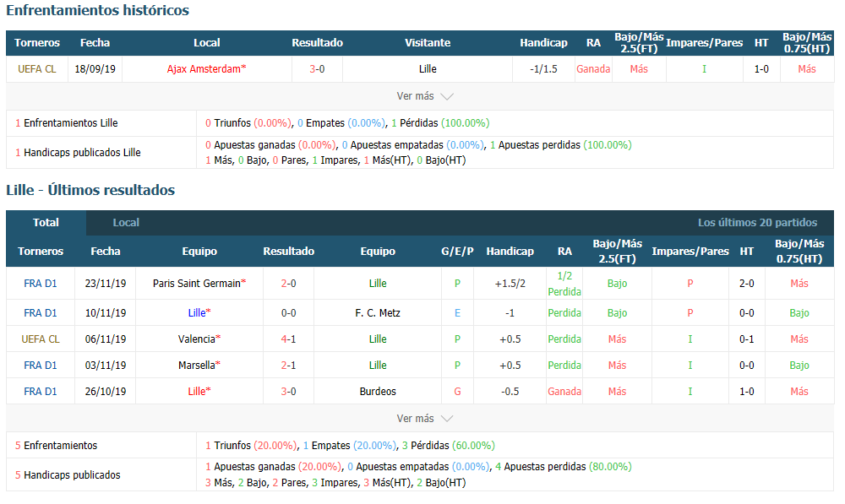Open Lille visitor link in Ajax match row
845x504 pixels.
click(428, 69)
